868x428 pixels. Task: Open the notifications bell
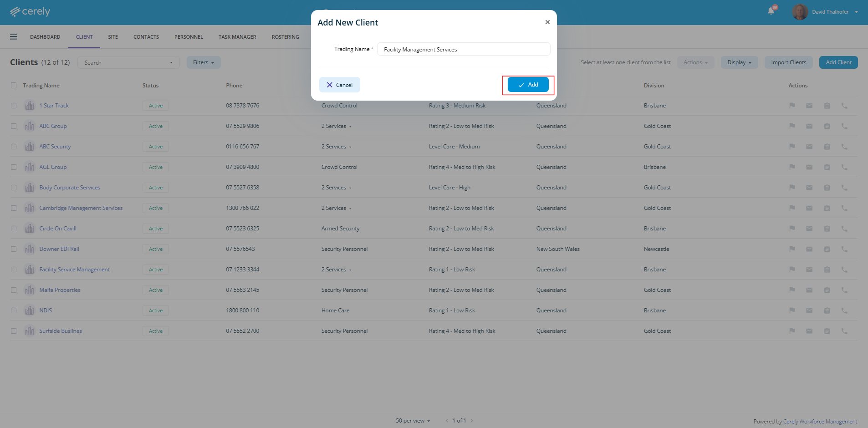point(771,11)
